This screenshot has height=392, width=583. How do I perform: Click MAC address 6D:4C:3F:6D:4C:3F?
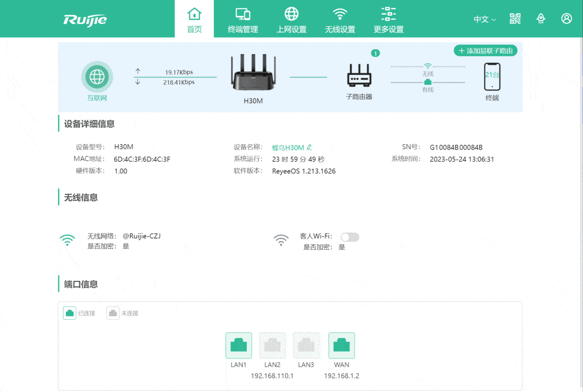coord(142,159)
